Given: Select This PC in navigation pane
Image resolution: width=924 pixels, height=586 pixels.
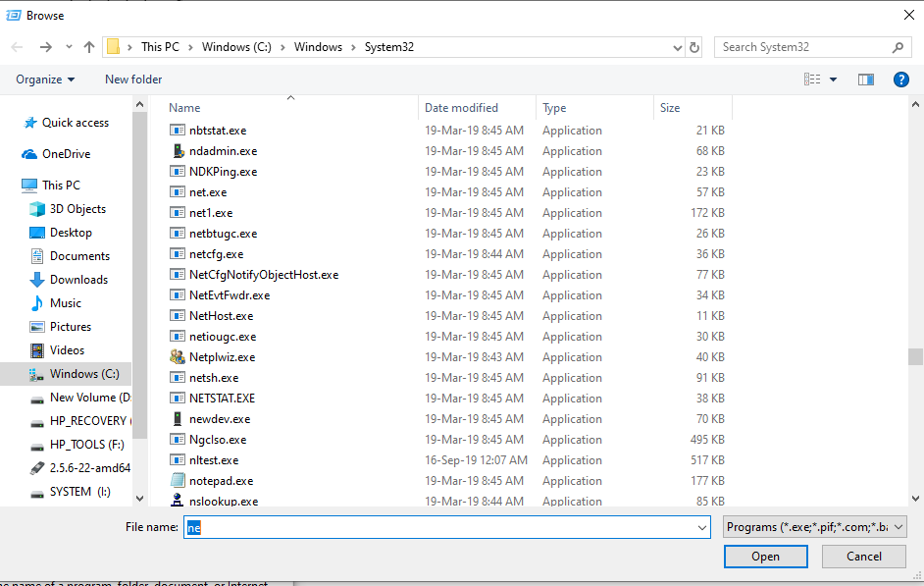Looking at the screenshot, I should pos(61,186).
